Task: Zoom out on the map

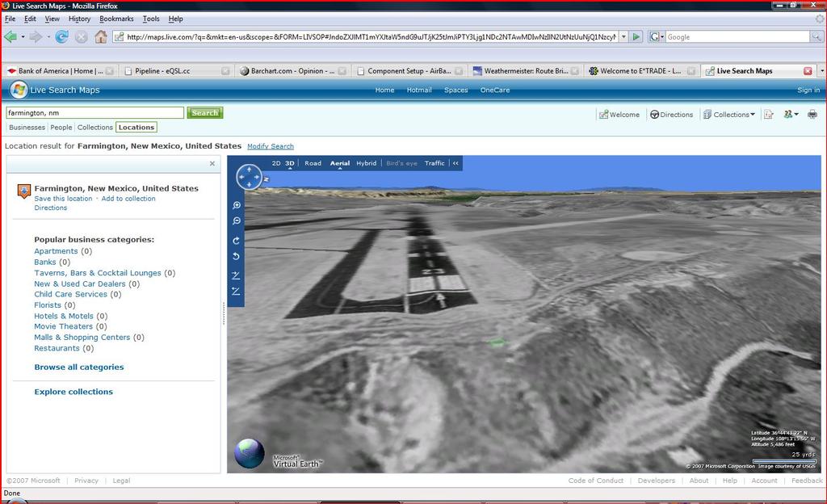Action: tap(237, 221)
